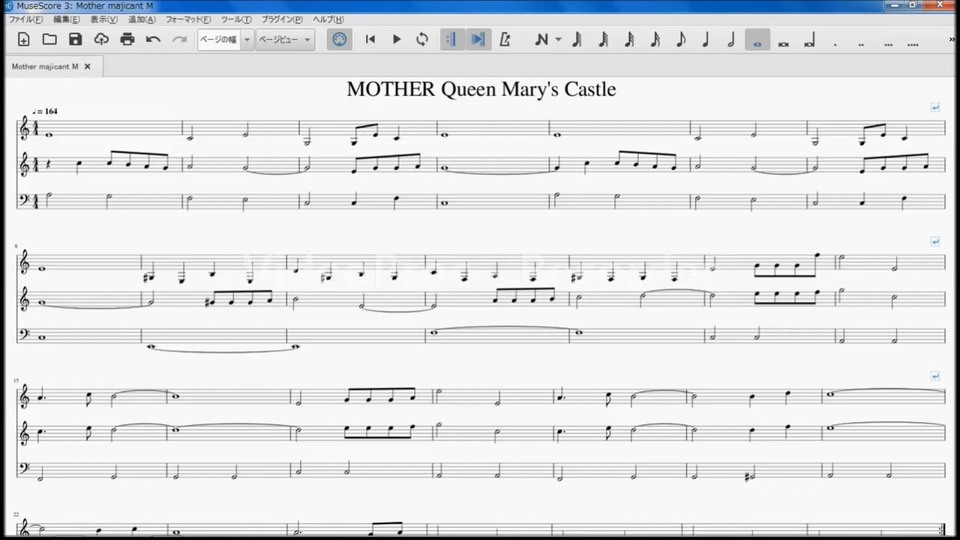Print the score using the printer icon
Viewport: 960px width, 540px height.
pyautogui.click(x=127, y=40)
